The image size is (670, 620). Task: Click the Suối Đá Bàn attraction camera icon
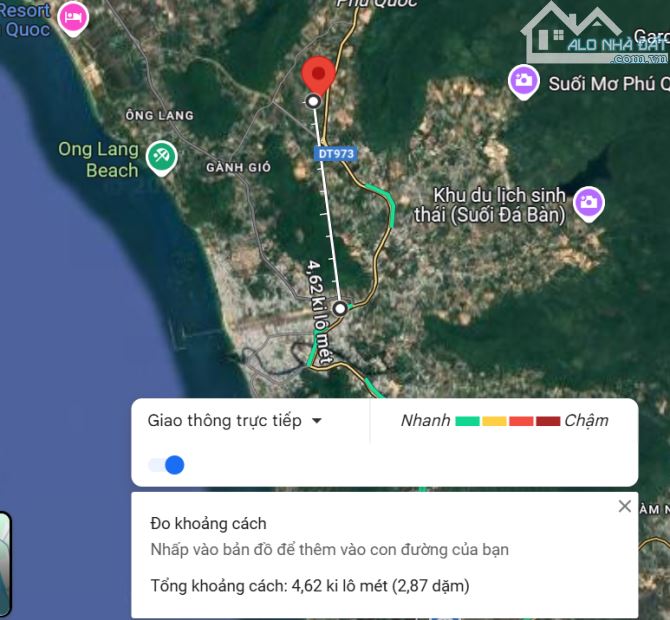coord(589,203)
